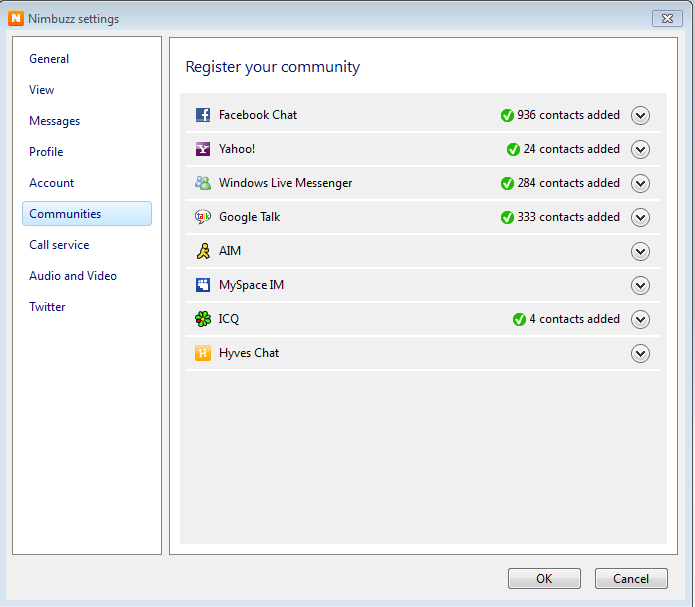Click the ICQ flower icon
The height and width of the screenshot is (607, 695).
point(203,319)
